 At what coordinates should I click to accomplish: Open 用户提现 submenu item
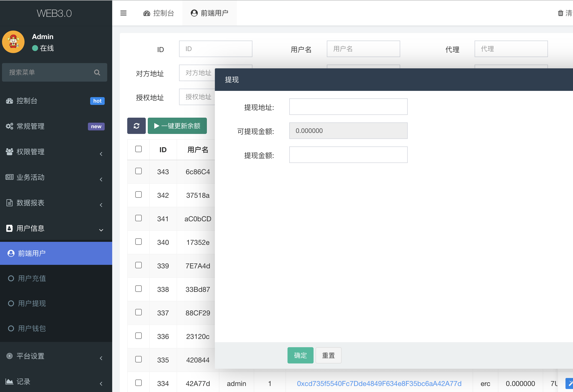pyautogui.click(x=32, y=304)
